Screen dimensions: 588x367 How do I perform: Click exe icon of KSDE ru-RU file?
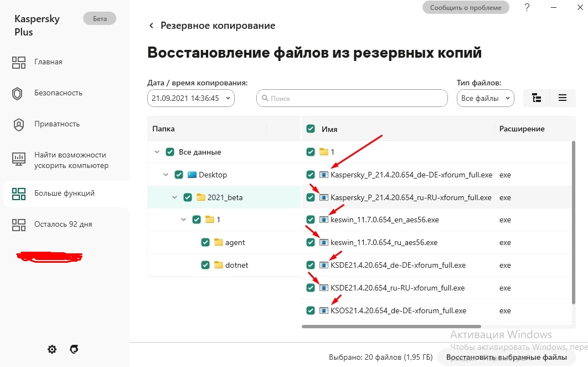click(x=324, y=288)
